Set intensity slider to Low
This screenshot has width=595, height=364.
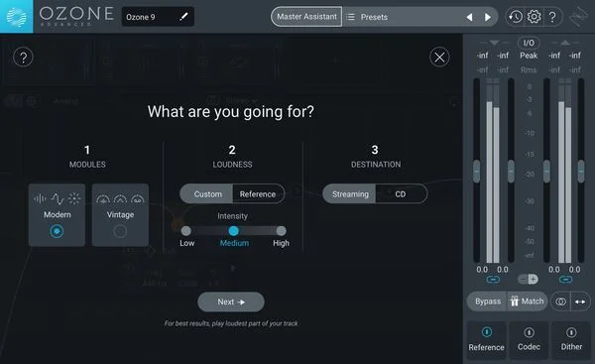click(x=186, y=231)
